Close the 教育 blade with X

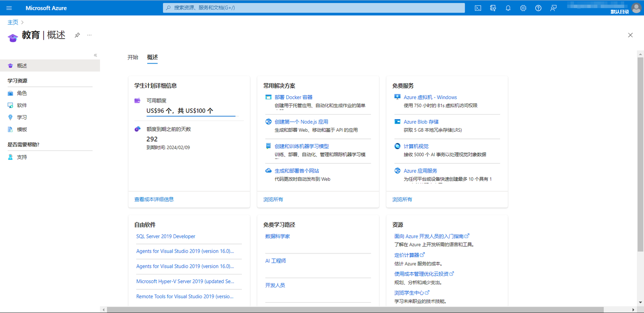click(630, 35)
